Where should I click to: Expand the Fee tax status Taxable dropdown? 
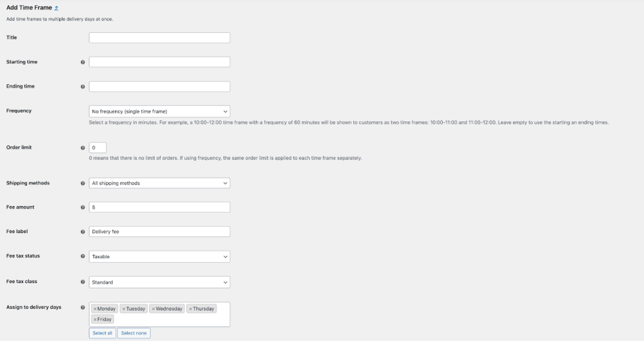coord(159,256)
